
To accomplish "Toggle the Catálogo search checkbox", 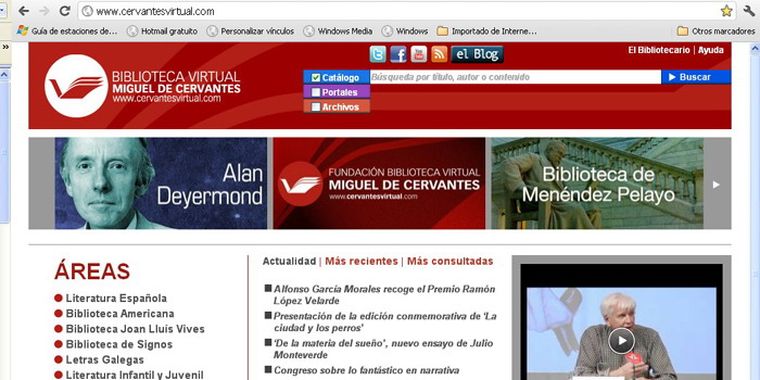I will pyautogui.click(x=316, y=78).
